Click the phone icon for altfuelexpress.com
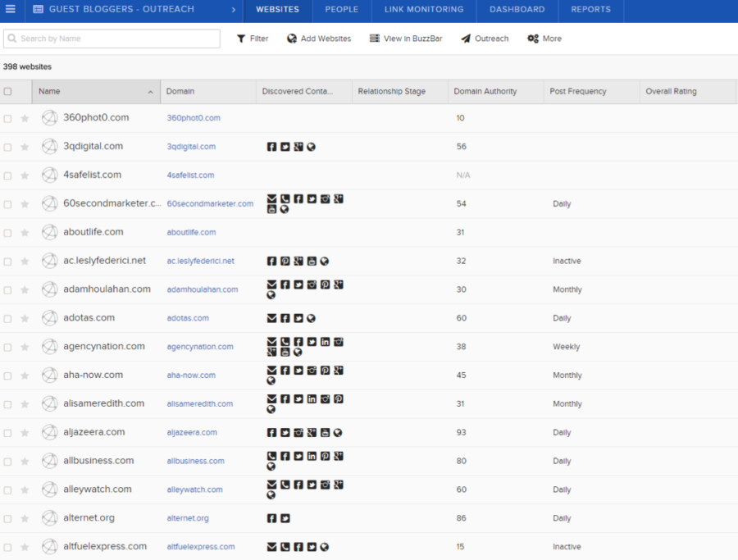This screenshot has width=738, height=560. pos(285,546)
